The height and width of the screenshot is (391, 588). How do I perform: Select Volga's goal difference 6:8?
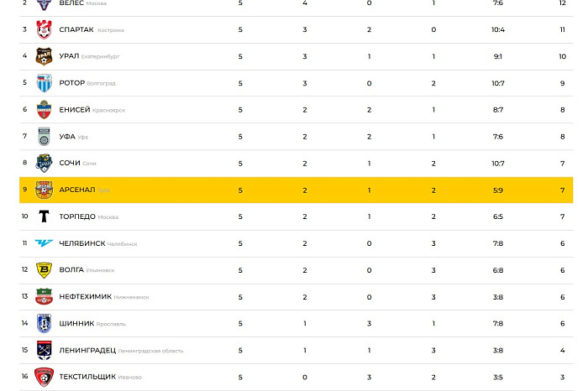point(498,270)
